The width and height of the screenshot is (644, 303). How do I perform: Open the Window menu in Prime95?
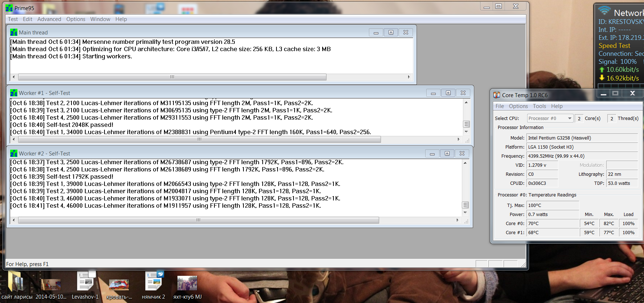click(x=100, y=19)
